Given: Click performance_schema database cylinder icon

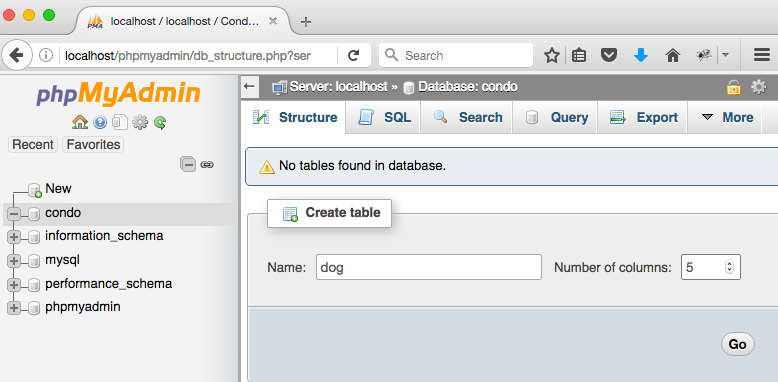Looking at the screenshot, I should click(x=34, y=285).
